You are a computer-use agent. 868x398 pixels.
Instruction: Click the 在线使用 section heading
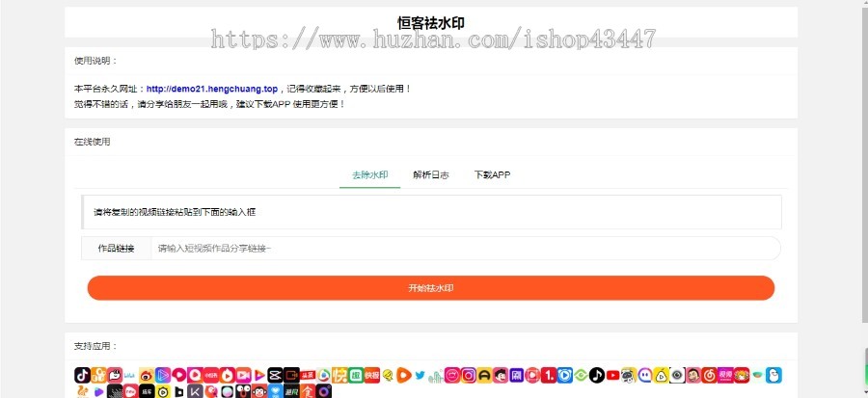tap(92, 142)
